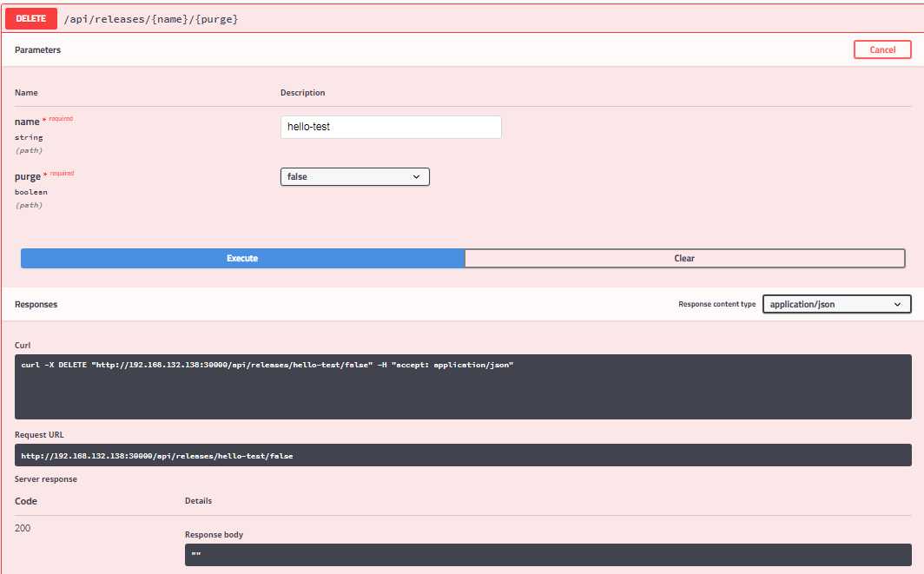
Task: Click the Name column header
Action: (x=26, y=93)
